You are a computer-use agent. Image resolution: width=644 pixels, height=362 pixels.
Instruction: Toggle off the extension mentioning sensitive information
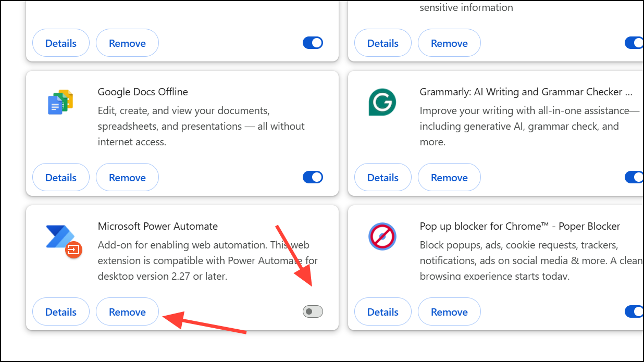[634, 43]
